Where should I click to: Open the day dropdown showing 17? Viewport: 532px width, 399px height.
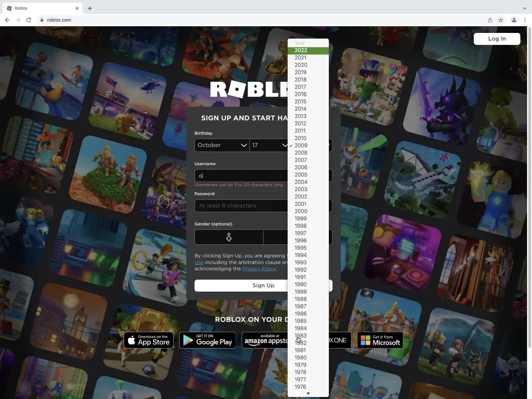coord(269,145)
